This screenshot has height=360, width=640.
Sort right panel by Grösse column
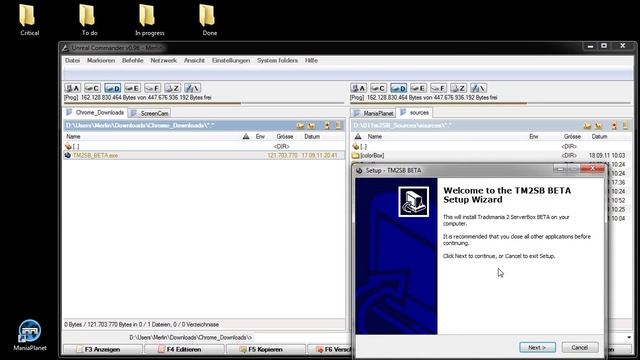point(572,136)
